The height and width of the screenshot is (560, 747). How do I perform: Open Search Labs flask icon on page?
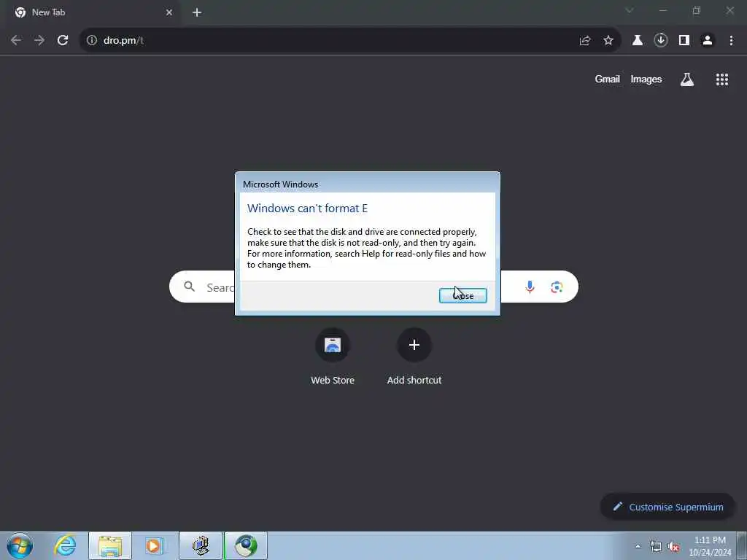[x=687, y=79]
